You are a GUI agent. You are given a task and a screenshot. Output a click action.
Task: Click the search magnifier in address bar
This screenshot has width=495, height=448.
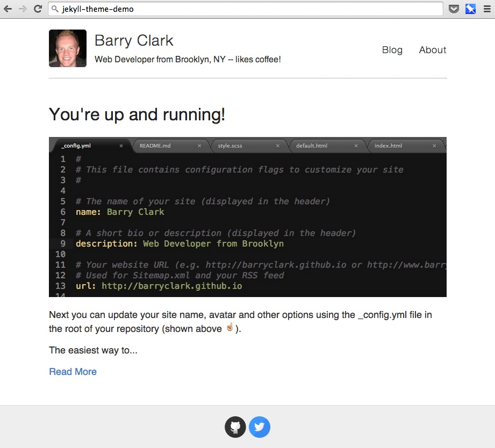tap(54, 9)
